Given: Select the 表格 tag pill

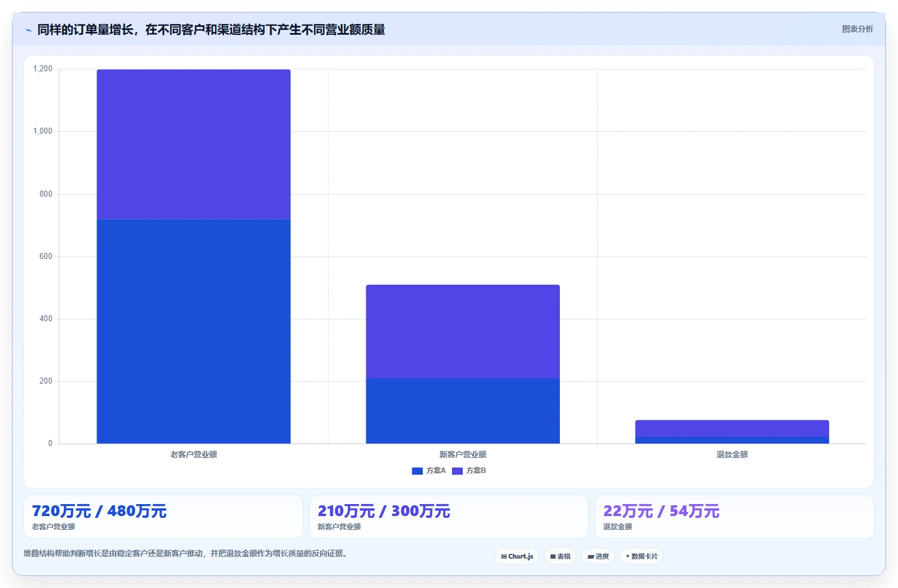Looking at the screenshot, I should click(561, 556).
